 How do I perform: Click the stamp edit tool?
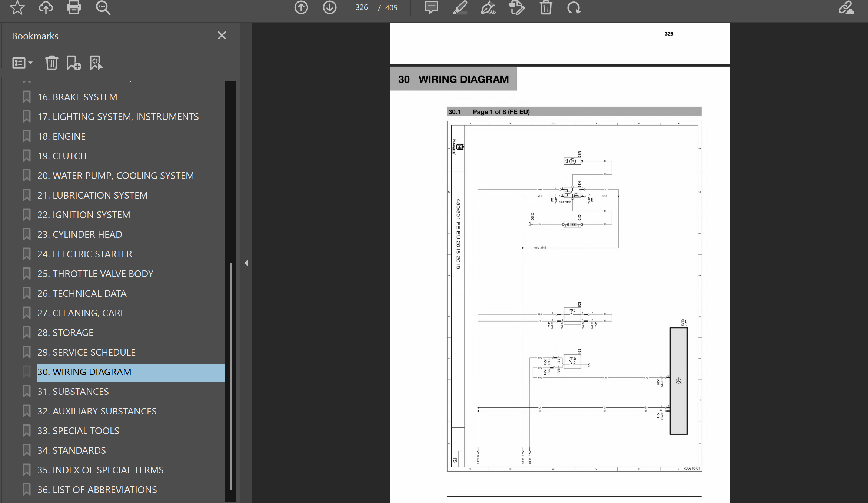point(517,7)
